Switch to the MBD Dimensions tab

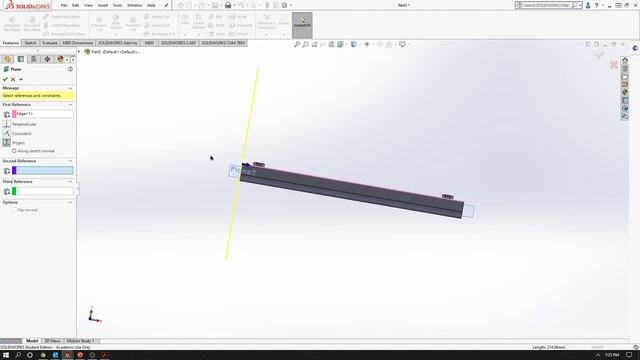(x=78, y=43)
